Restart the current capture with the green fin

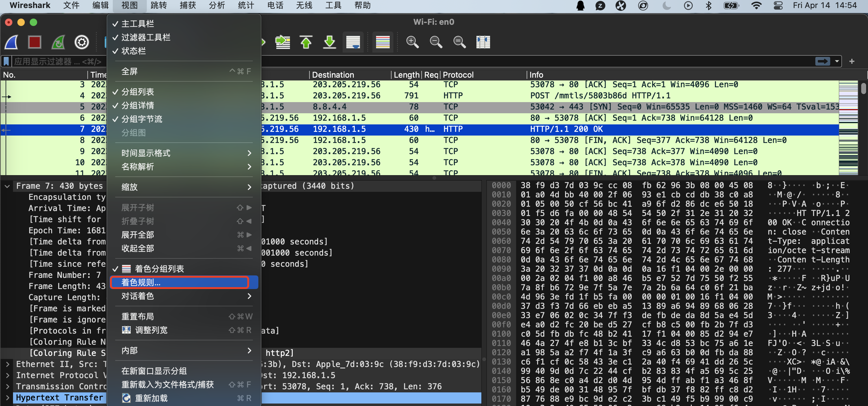[x=58, y=42]
